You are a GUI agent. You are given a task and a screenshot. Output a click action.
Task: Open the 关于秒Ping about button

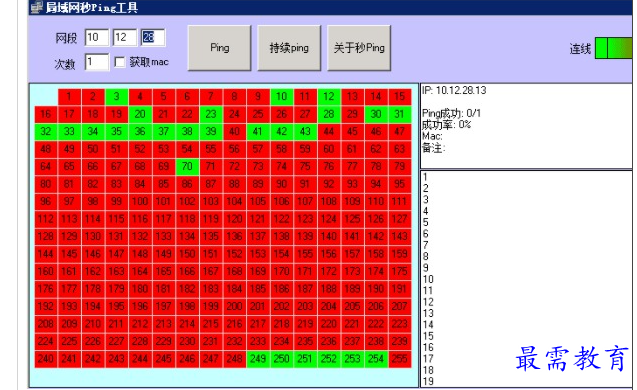pyautogui.click(x=359, y=48)
